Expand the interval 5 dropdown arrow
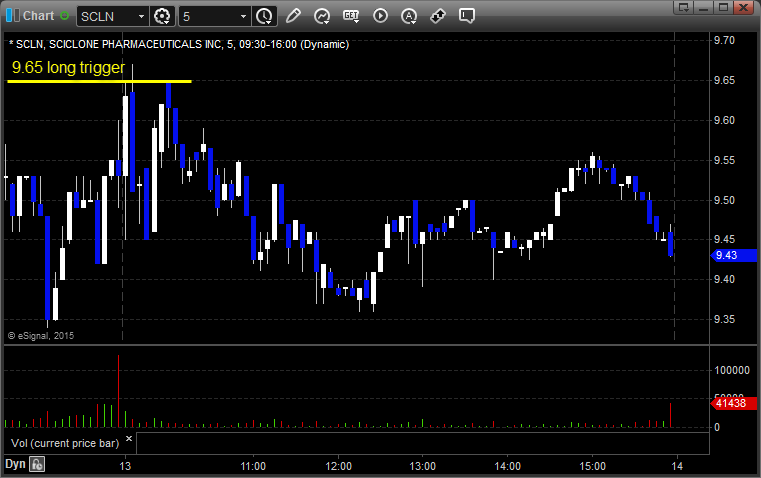The width and height of the screenshot is (761, 478). pyautogui.click(x=244, y=16)
